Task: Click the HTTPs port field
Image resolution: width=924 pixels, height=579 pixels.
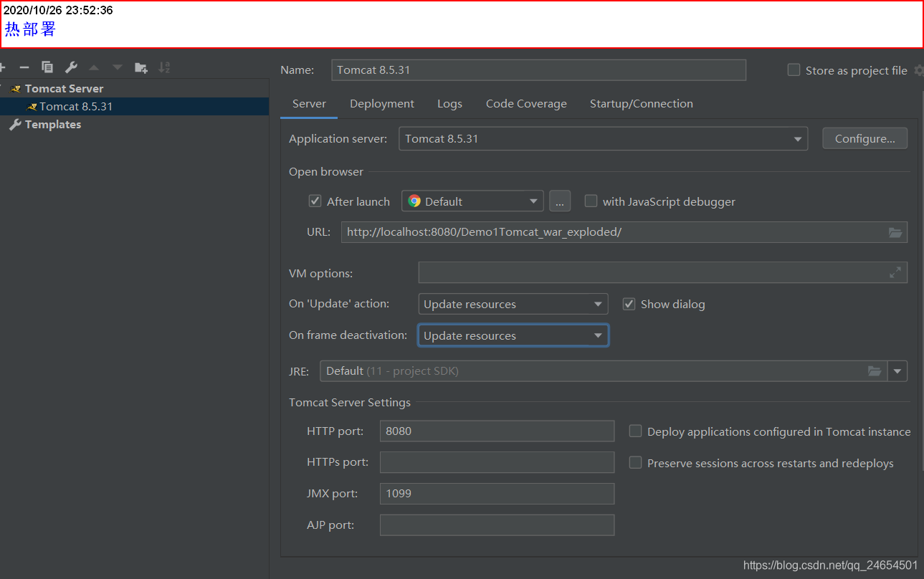Action: tap(497, 463)
